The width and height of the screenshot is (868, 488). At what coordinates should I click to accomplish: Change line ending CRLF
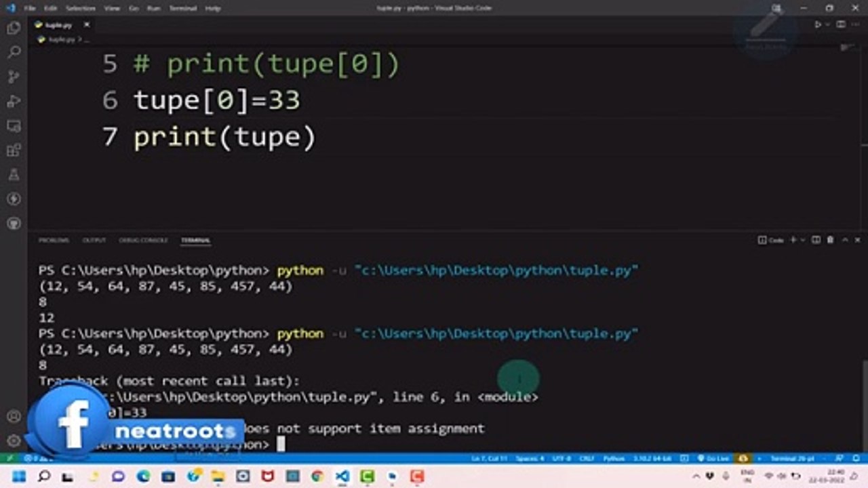(587, 459)
